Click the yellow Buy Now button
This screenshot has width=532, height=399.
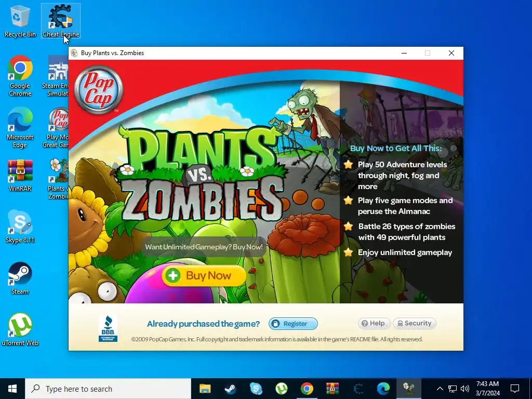204,275
